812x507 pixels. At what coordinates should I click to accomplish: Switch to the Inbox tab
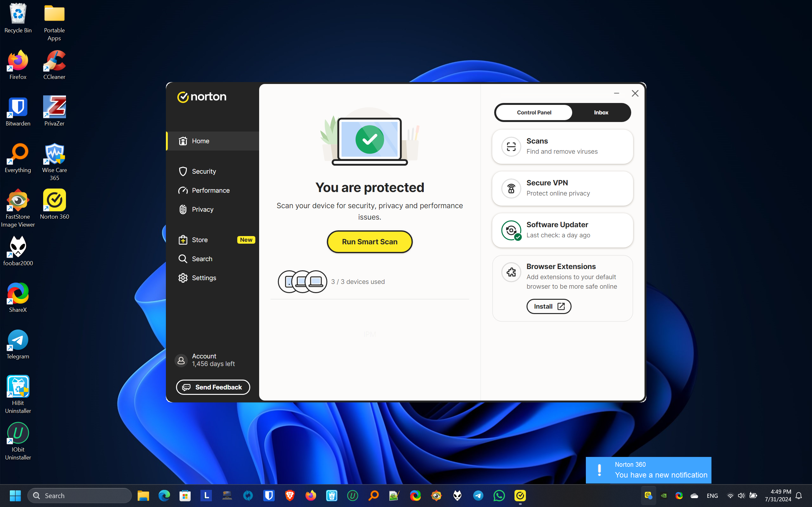tap(601, 113)
